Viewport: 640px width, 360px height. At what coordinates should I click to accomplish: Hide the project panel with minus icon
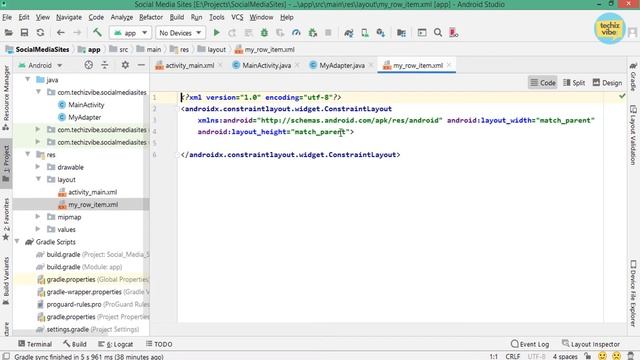[x=141, y=65]
